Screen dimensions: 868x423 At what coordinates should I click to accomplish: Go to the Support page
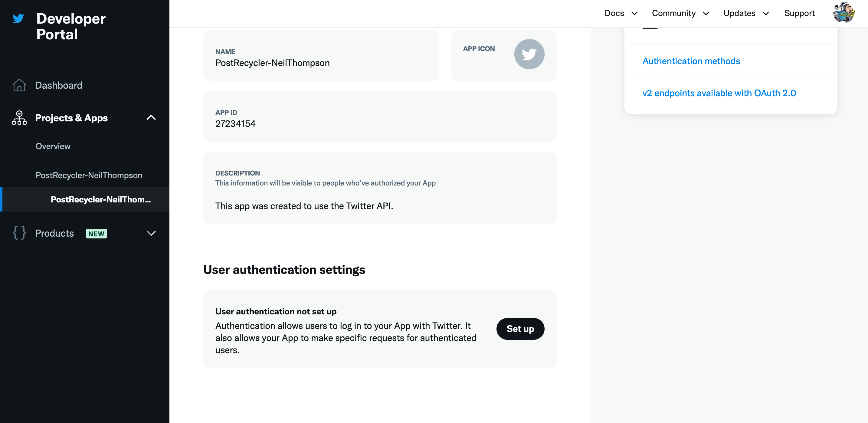tap(799, 13)
